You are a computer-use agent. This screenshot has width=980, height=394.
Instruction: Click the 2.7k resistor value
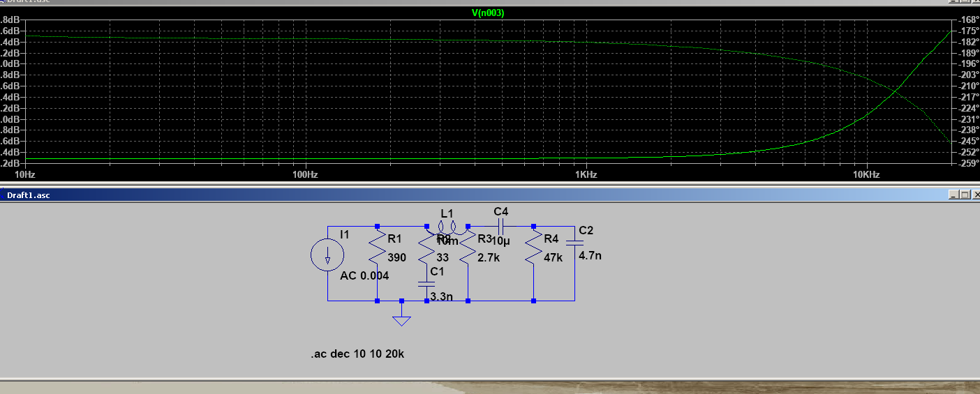coord(489,257)
